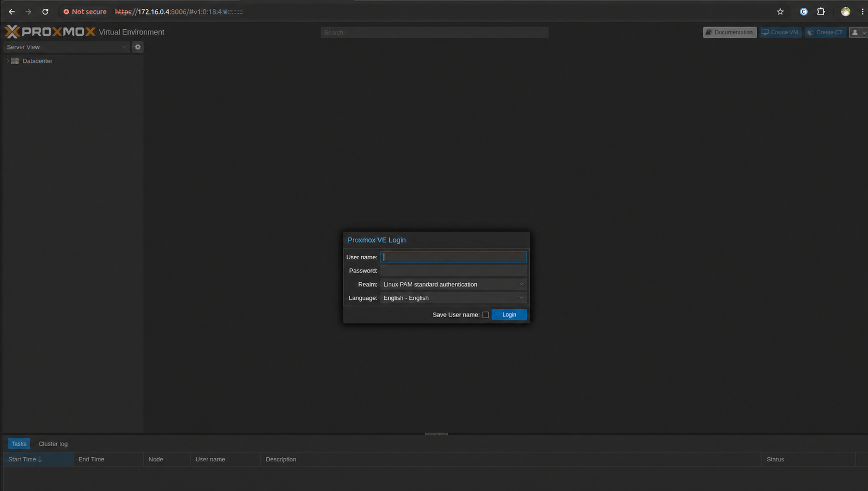868x491 pixels.
Task: Click the blue C extension icon
Action: (803, 11)
